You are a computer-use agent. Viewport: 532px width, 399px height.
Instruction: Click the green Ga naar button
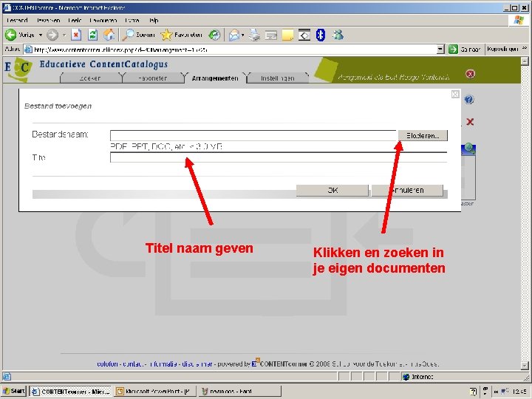[x=464, y=50]
